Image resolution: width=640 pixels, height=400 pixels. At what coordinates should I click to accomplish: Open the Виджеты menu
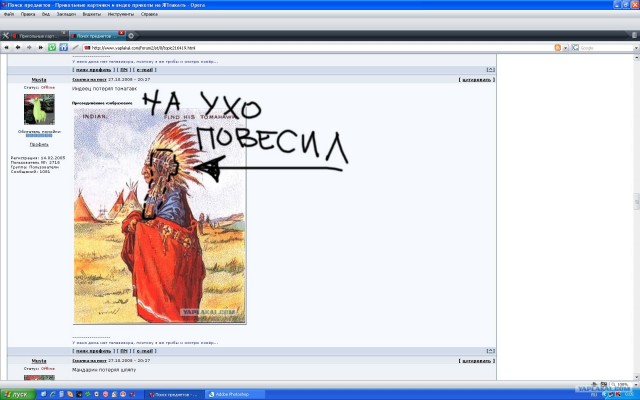click(x=91, y=14)
